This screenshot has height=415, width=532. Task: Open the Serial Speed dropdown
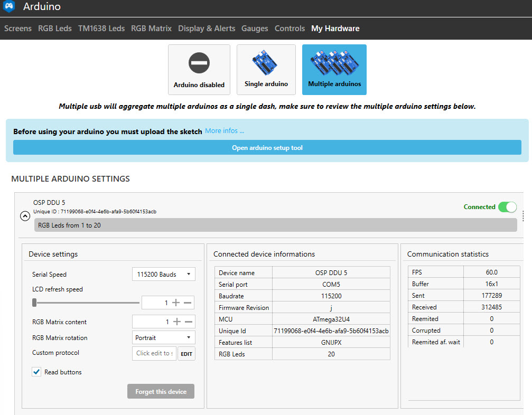163,274
